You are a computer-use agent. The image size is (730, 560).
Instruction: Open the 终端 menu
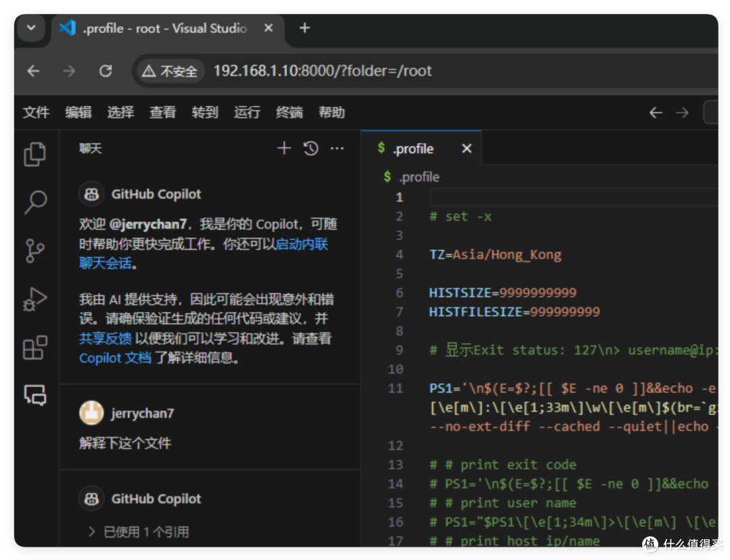coord(289,112)
